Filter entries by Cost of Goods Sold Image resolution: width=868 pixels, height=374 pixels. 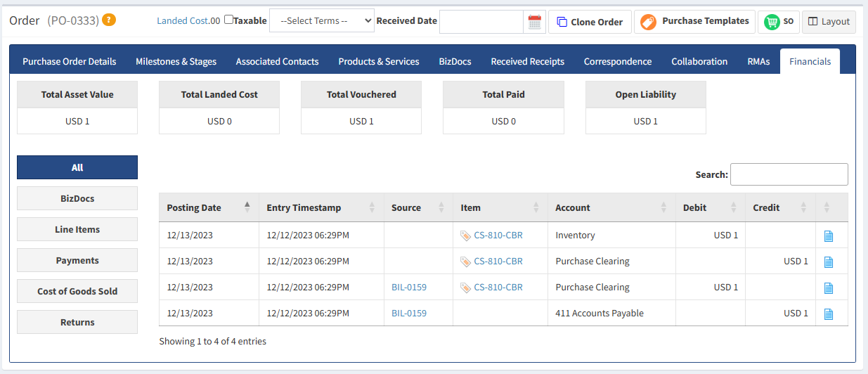pyautogui.click(x=77, y=291)
